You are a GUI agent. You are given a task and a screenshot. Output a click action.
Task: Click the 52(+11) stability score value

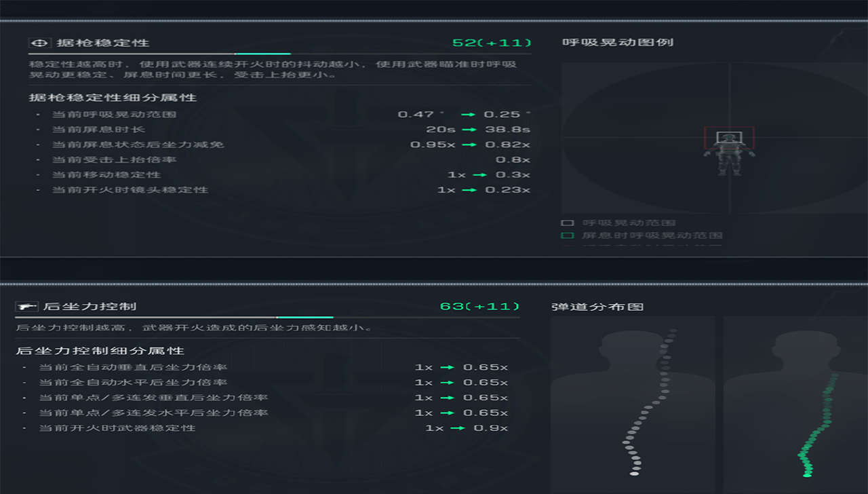pos(492,43)
